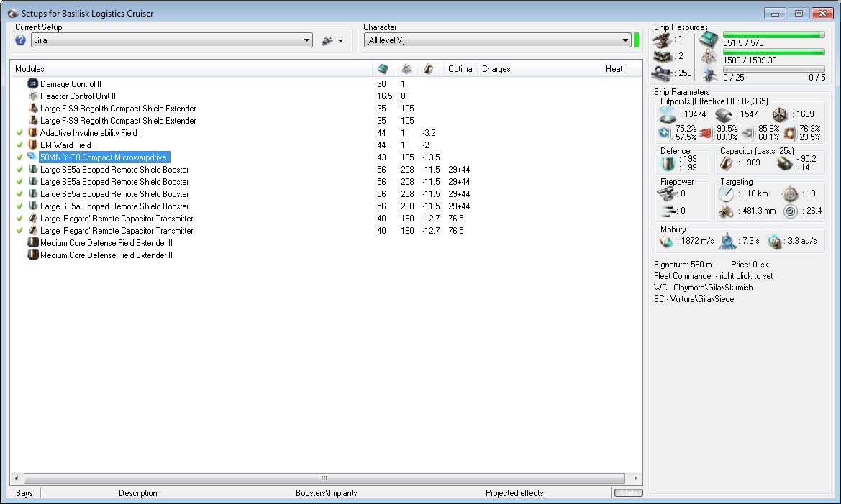Click the Heat column header
The height and width of the screenshot is (504, 841).
pyautogui.click(x=621, y=68)
